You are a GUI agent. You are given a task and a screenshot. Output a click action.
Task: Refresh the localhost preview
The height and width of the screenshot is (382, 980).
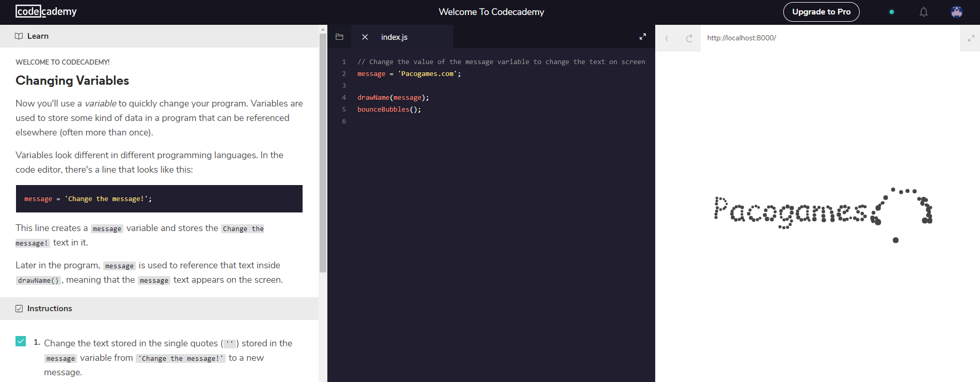click(689, 38)
